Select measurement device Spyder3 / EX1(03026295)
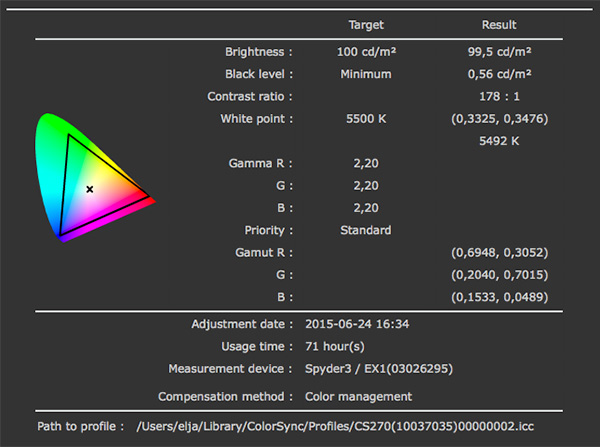Viewport: 600px width, 447px height. (x=379, y=369)
